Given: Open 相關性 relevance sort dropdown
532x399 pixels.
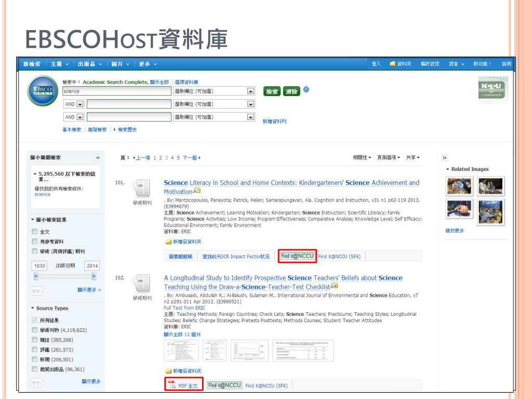Looking at the screenshot, I should coord(362,157).
